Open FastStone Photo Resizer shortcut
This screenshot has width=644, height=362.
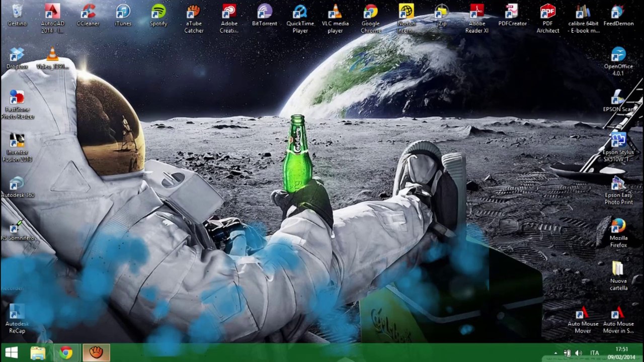coord(17,105)
